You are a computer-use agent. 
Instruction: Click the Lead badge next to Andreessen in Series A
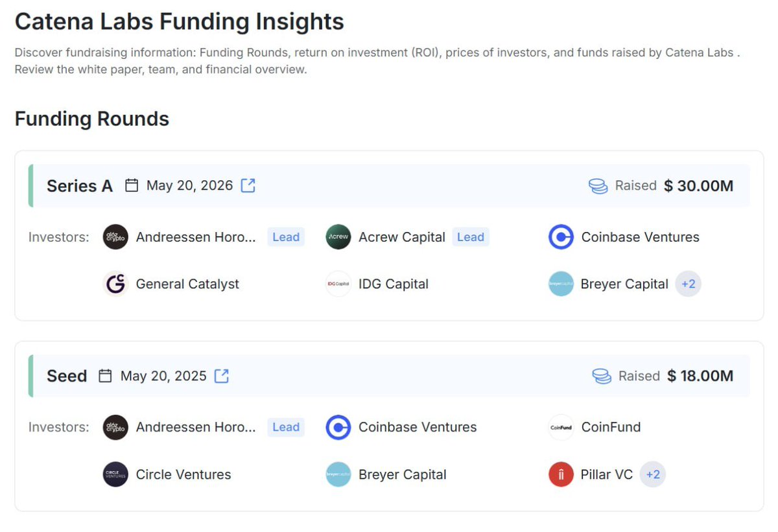(x=286, y=237)
